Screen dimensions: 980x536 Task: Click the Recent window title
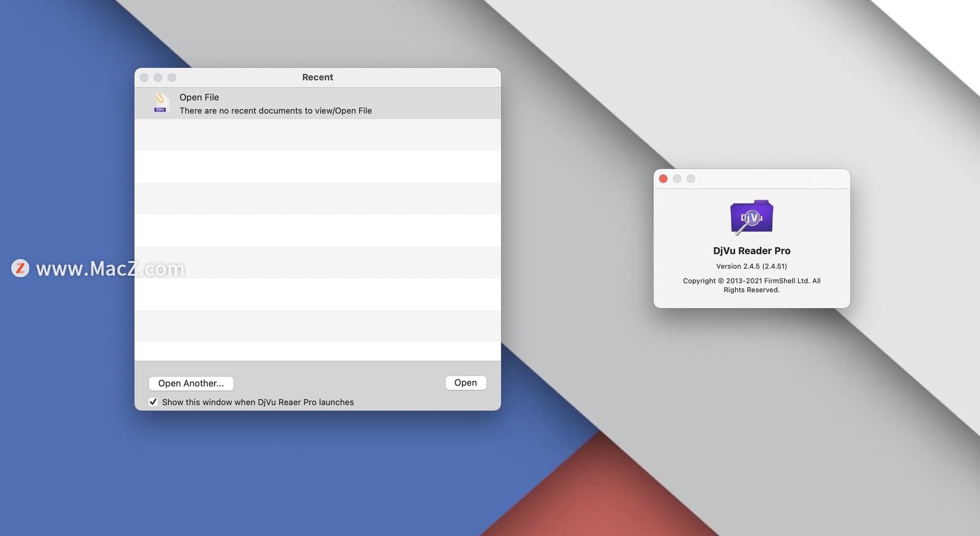317,78
